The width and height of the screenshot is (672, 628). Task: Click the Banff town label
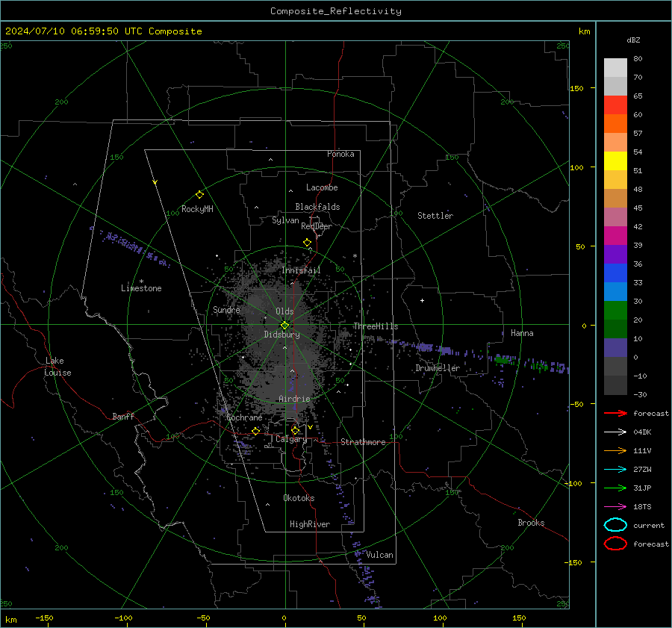[123, 416]
